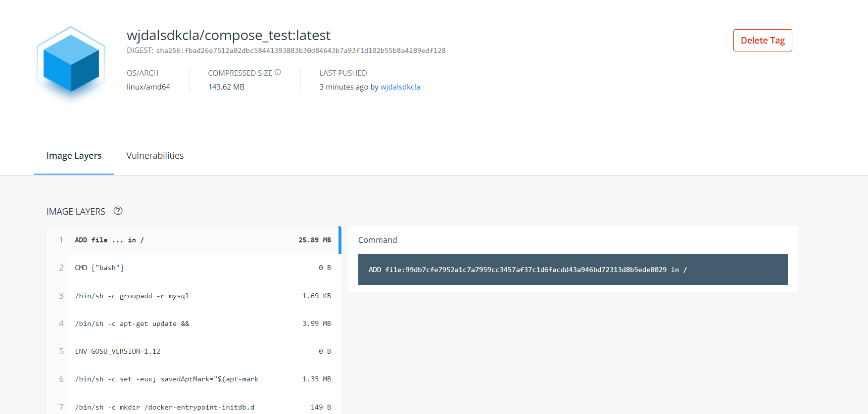Screen dimensions: 868x414
Task: Click the 1.69 KB layer size
Action: [317, 296]
